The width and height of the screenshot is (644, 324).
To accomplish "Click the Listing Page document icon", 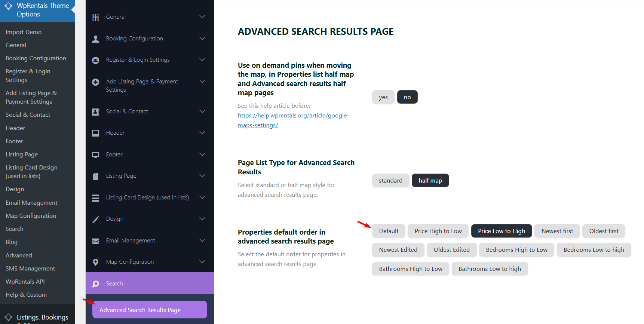I will tap(96, 176).
